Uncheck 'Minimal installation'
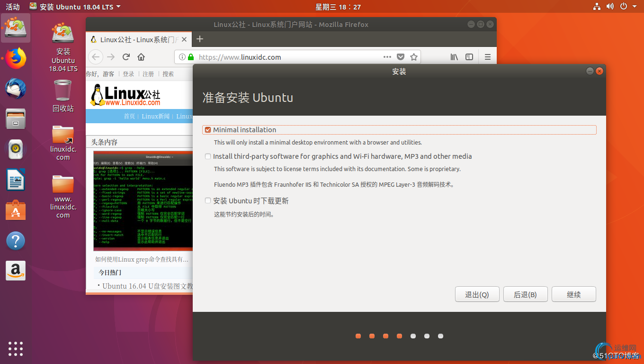 point(208,130)
